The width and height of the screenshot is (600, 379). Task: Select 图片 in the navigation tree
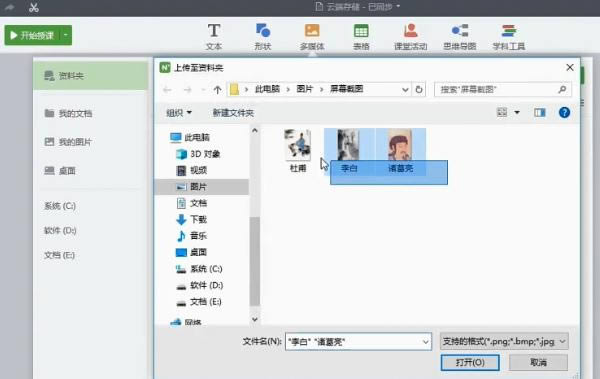(202, 187)
